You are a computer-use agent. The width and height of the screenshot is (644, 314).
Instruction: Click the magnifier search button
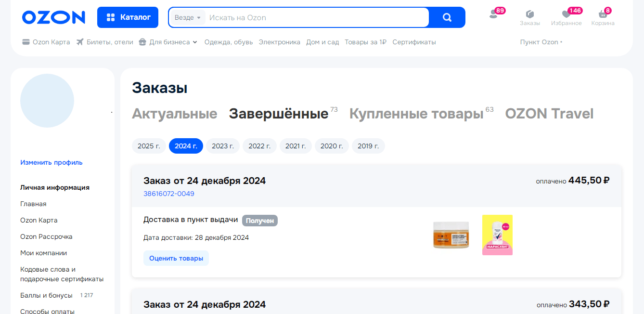point(447,17)
